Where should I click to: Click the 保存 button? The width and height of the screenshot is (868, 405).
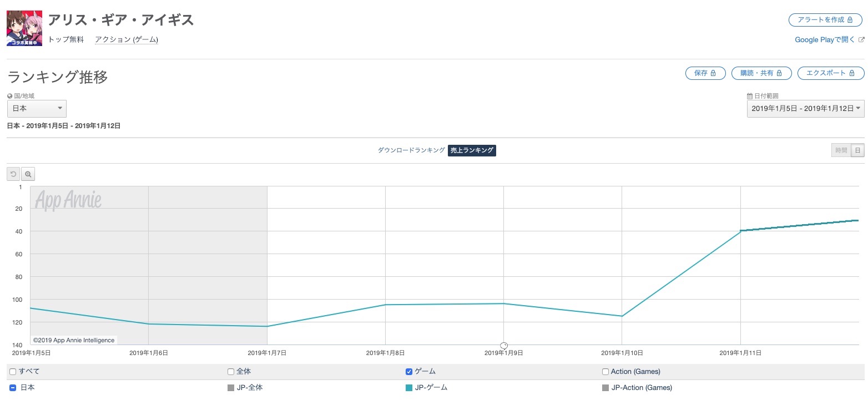coord(705,73)
